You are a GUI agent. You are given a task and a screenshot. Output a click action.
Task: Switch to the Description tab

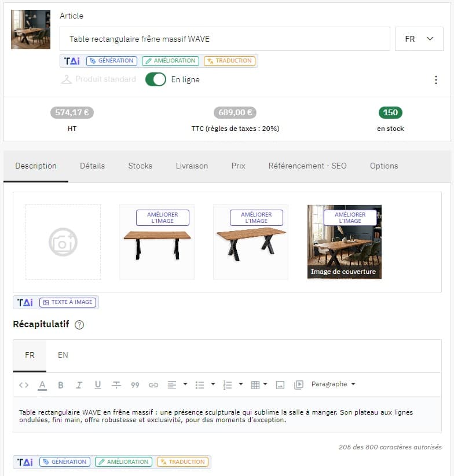[x=36, y=166]
